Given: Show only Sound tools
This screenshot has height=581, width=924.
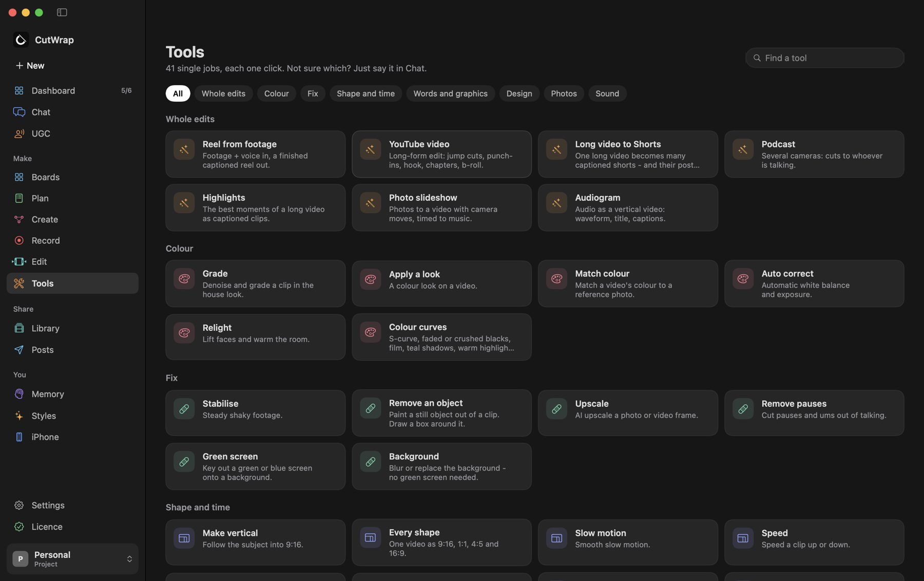Looking at the screenshot, I should coord(607,93).
